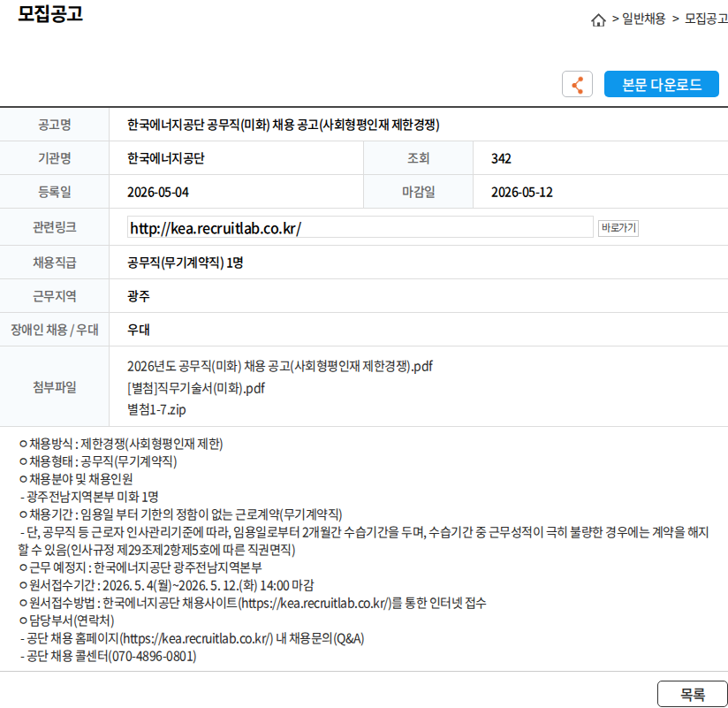
Task: Click the 조회 column label
Action: click(x=418, y=158)
